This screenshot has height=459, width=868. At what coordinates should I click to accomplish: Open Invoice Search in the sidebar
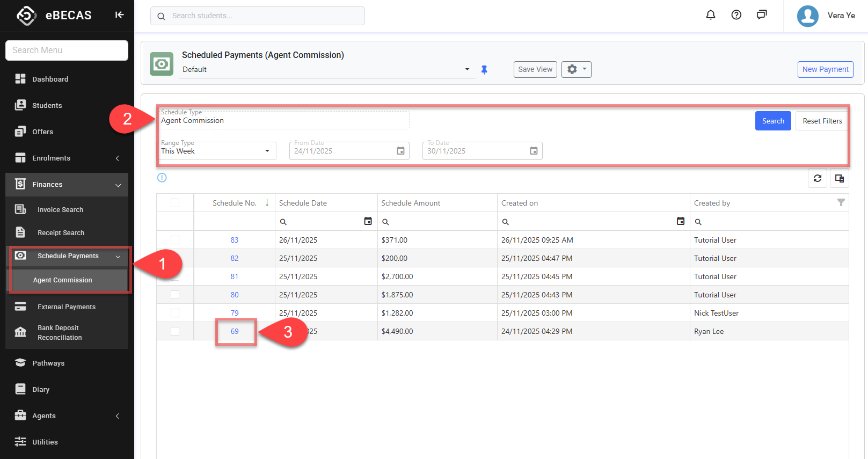60,210
